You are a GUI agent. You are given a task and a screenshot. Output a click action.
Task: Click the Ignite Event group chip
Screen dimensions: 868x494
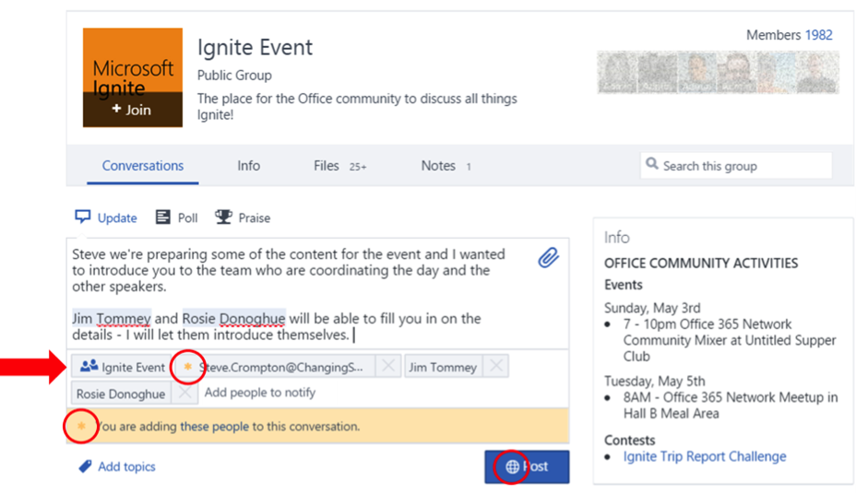coord(120,366)
